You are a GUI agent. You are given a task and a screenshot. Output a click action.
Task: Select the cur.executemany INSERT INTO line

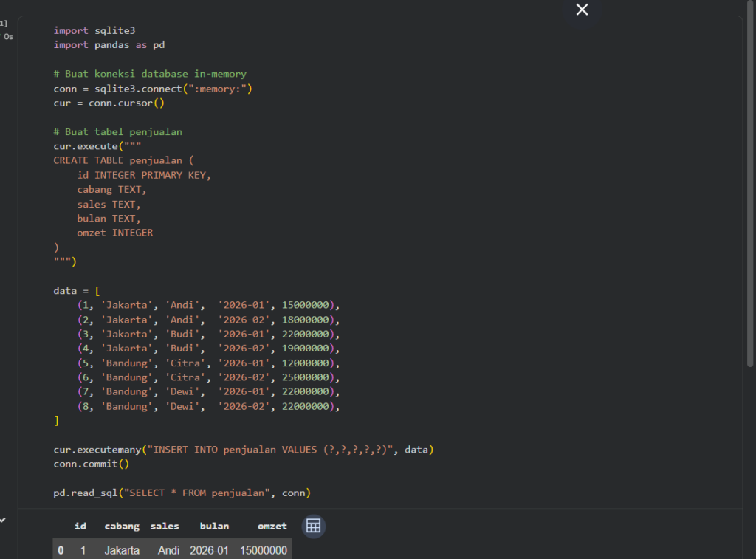point(244,450)
